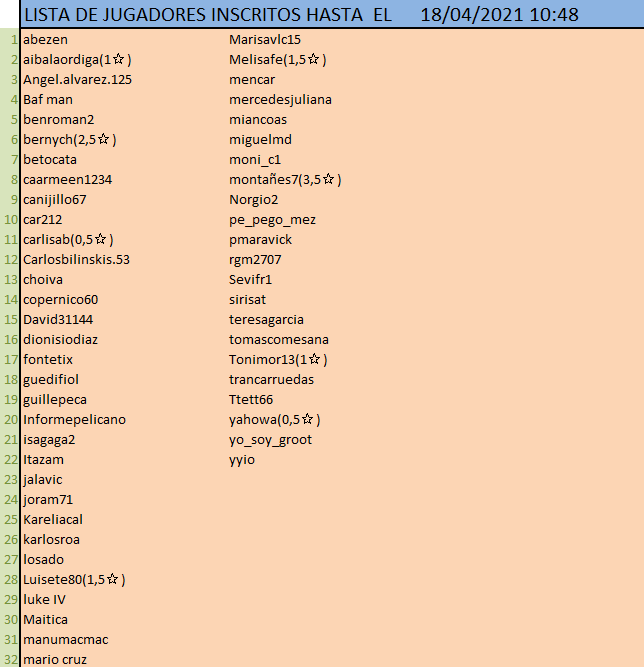Image resolution: width=644 pixels, height=667 pixels.
Task: Select the Luisete80(1,5☆) cell
Action: click(73, 579)
